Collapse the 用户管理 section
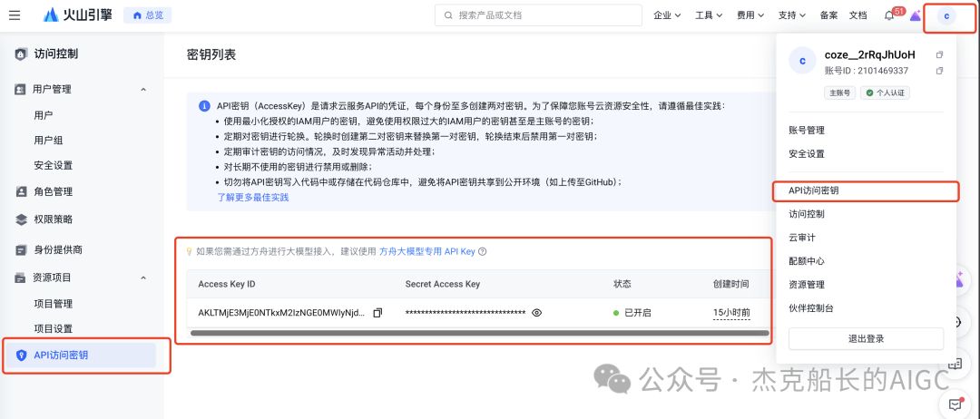 click(143, 89)
